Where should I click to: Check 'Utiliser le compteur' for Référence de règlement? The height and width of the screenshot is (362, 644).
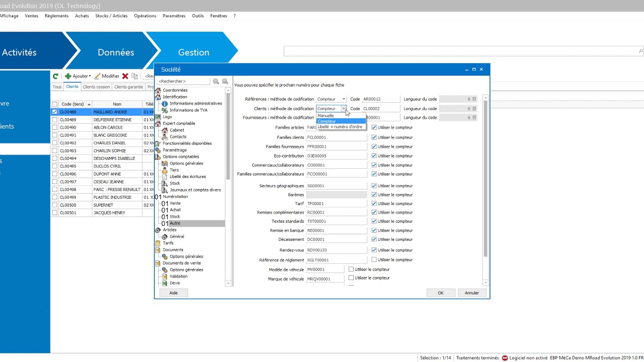point(374,260)
